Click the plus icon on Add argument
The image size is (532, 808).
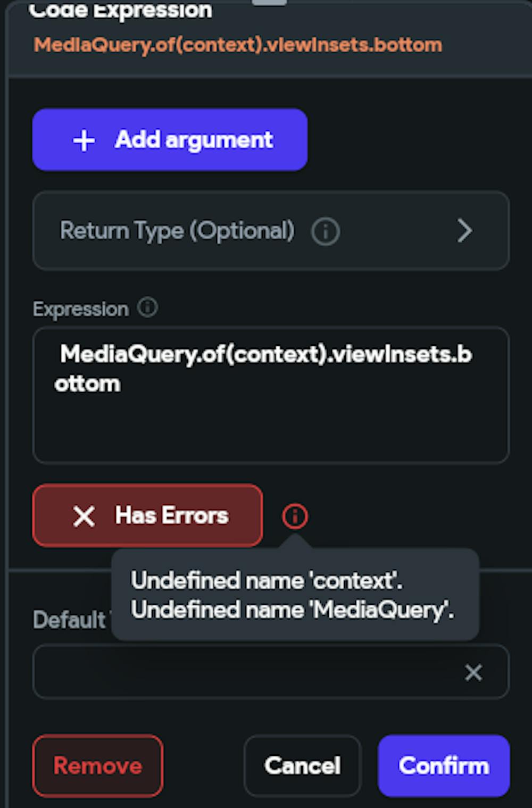pyautogui.click(x=84, y=141)
